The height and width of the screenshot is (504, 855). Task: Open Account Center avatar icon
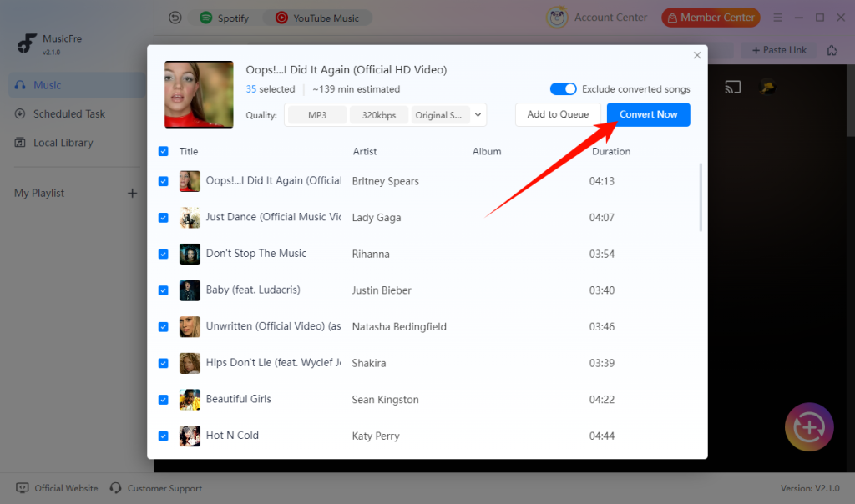[557, 18]
